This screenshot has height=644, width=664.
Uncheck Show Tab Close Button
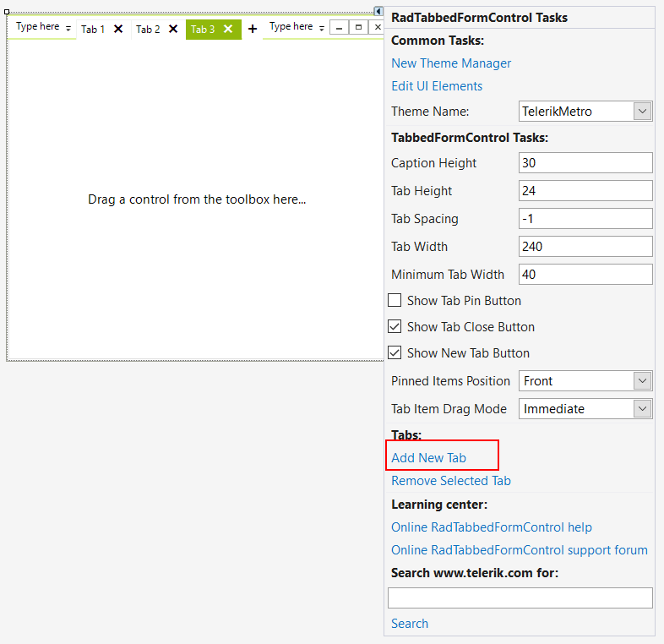pos(395,327)
